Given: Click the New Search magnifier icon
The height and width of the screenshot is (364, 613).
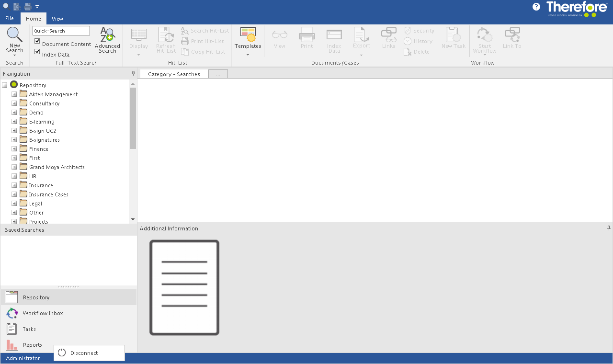Looking at the screenshot, I should [x=14, y=34].
